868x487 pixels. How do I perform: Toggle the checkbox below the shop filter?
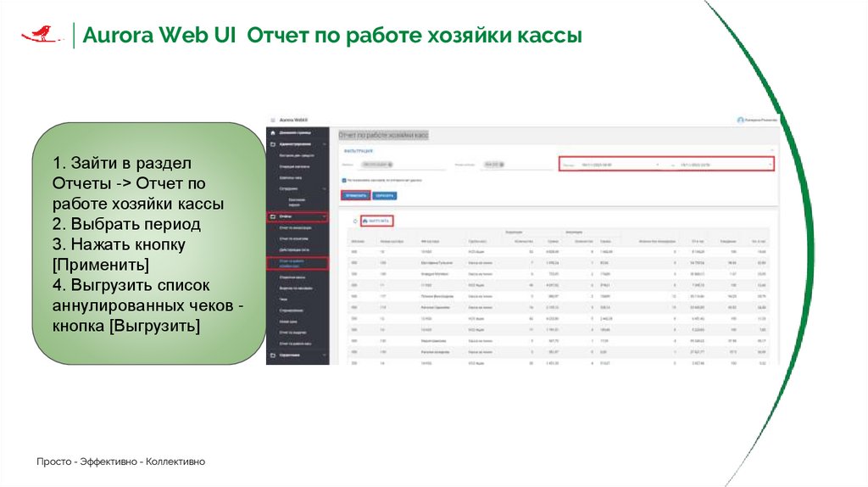[x=344, y=181]
